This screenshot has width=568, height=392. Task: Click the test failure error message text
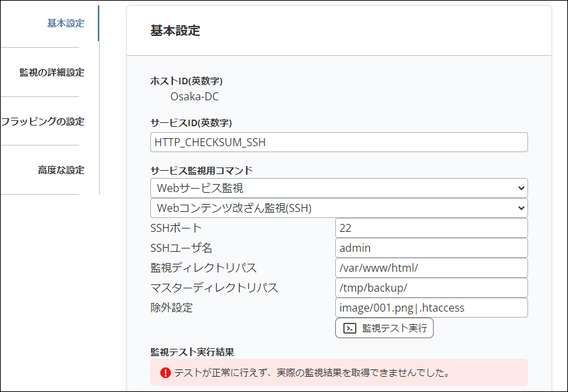(312, 373)
